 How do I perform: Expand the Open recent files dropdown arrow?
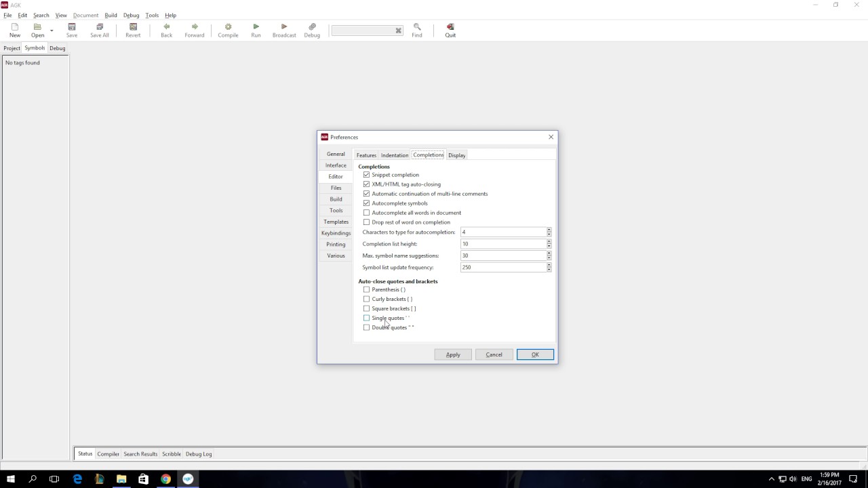tap(52, 30)
